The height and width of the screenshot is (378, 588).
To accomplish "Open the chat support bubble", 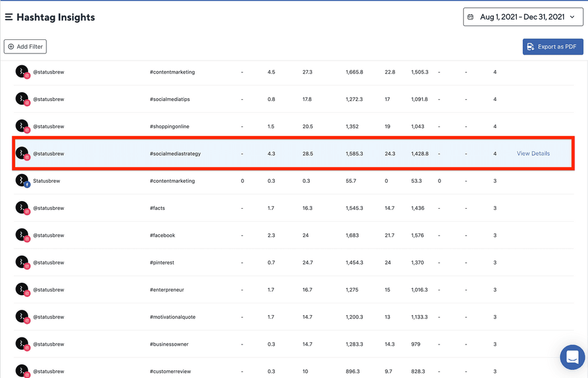I will 571,356.
